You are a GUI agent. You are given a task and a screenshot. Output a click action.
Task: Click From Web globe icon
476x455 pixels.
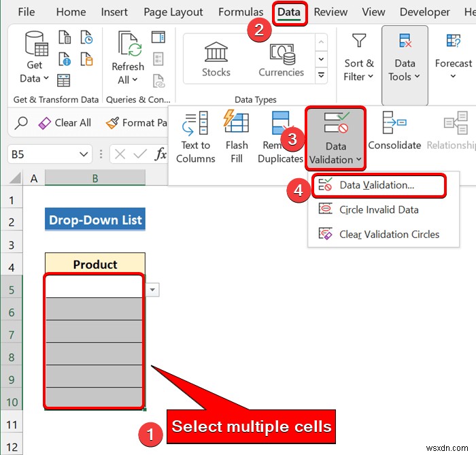click(65, 59)
